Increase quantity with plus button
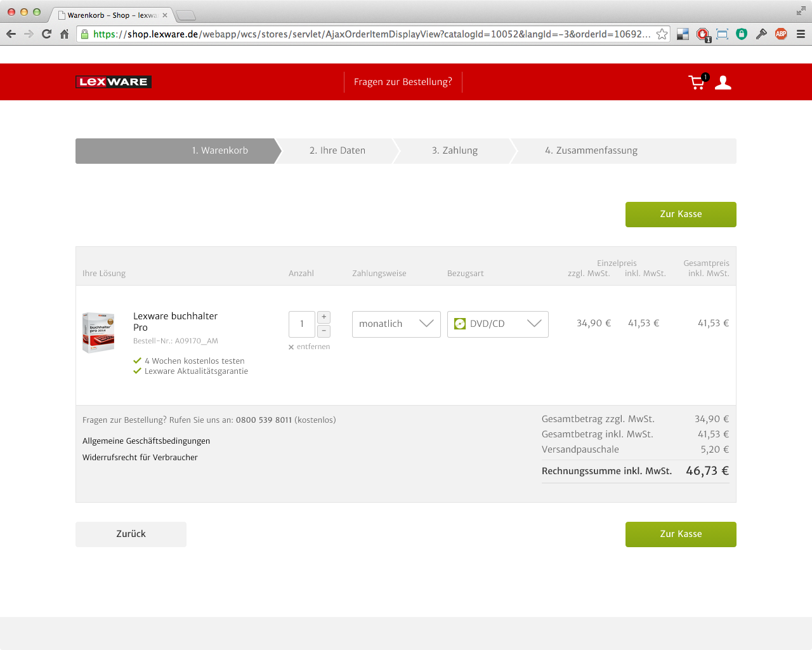The width and height of the screenshot is (812, 650). [x=324, y=317]
